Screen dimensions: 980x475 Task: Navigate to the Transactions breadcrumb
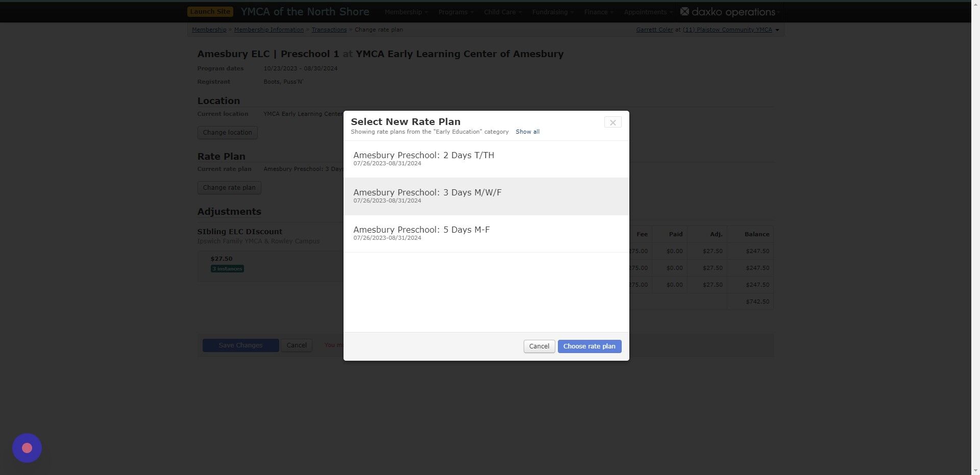pos(329,30)
